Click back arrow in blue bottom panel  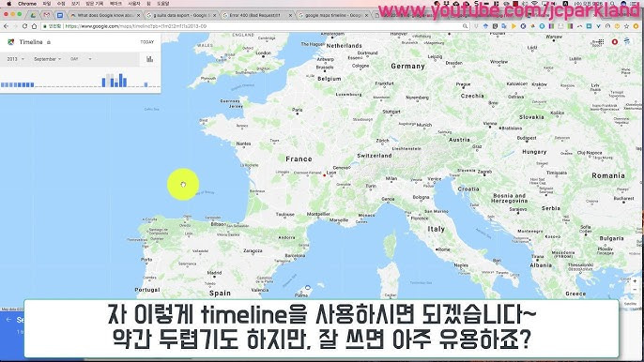[x=8, y=319]
